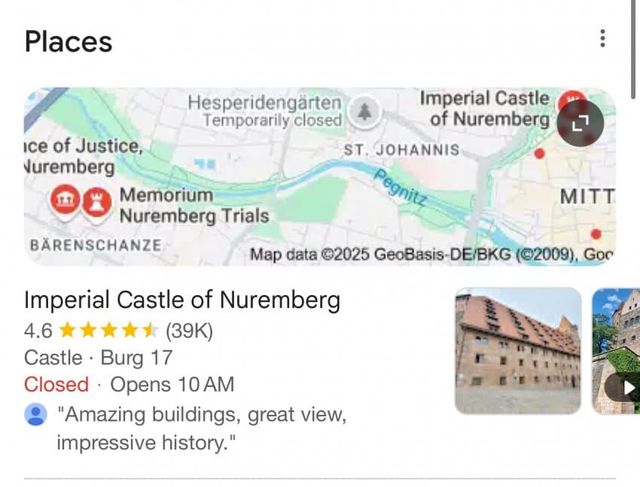Open the Imperial Castle of Nuremberg listing title
Viewport: 640px width, 487px height.
(x=182, y=300)
